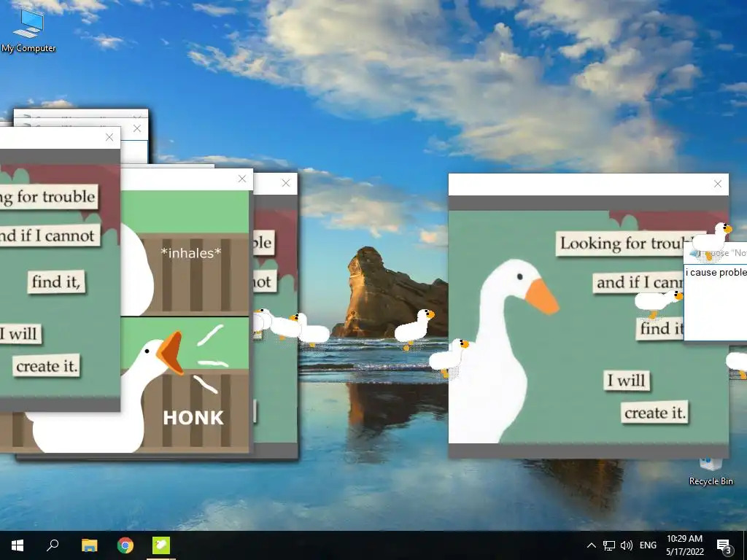This screenshot has height=560, width=747.
Task: Click 'Looking for troub' caption in right window
Action: coord(623,244)
